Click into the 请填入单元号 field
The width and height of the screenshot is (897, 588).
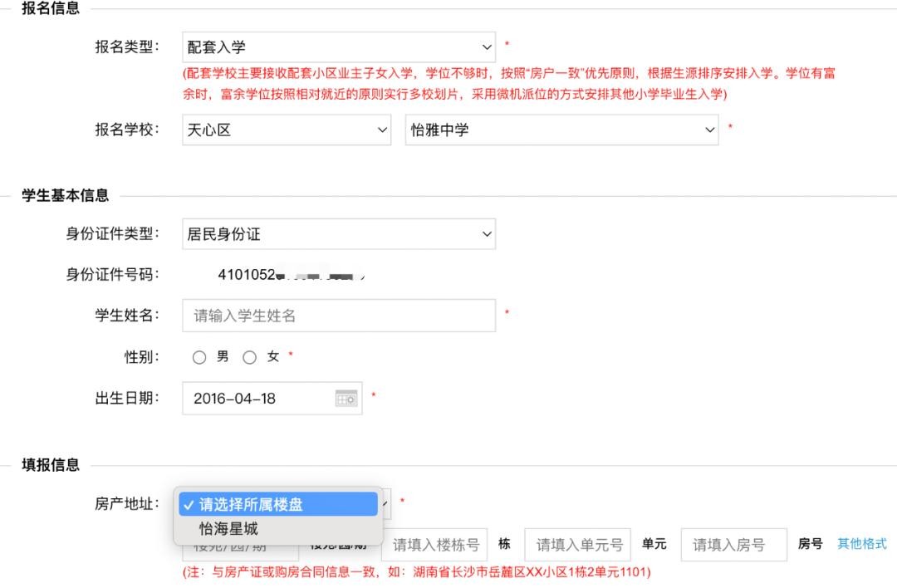pos(578,546)
